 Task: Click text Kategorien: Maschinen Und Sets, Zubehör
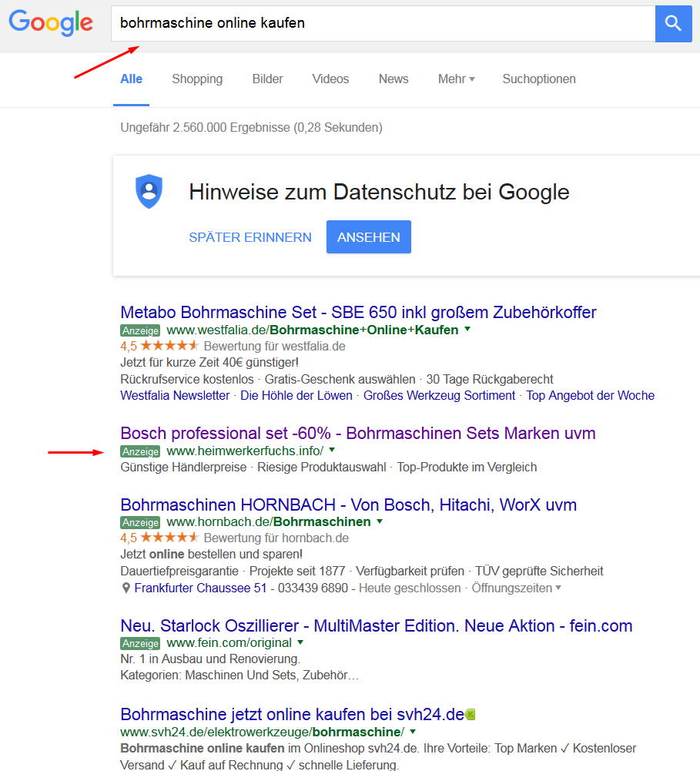point(239,675)
